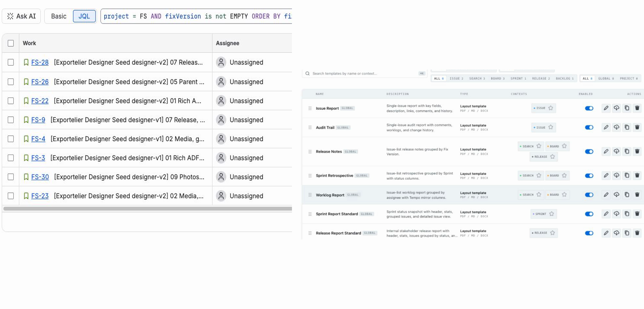This screenshot has width=644, height=309.
Task: Show only GLOBAL scope templates
Action: (x=606, y=79)
